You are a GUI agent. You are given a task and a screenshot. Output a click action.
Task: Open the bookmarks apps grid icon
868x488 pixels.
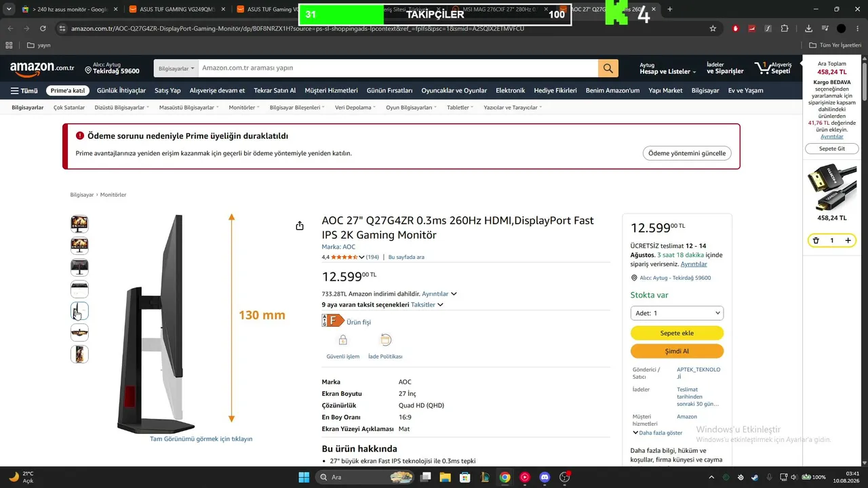9,45
